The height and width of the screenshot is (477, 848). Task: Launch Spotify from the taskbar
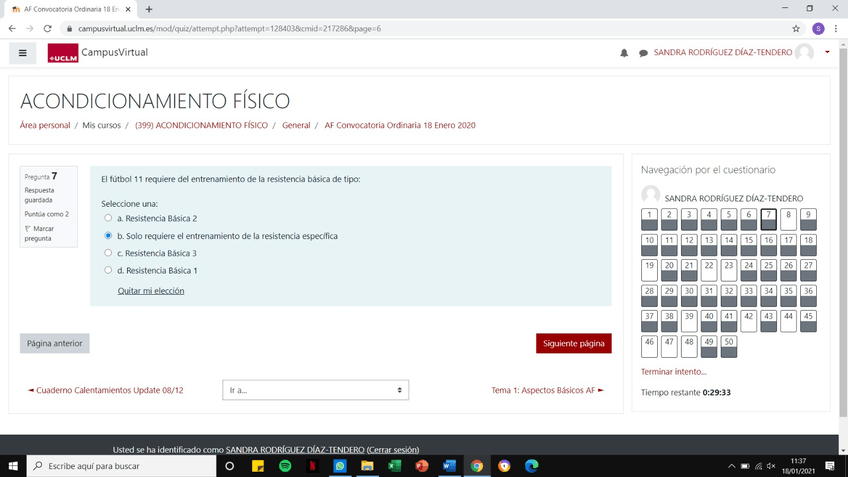(285, 466)
